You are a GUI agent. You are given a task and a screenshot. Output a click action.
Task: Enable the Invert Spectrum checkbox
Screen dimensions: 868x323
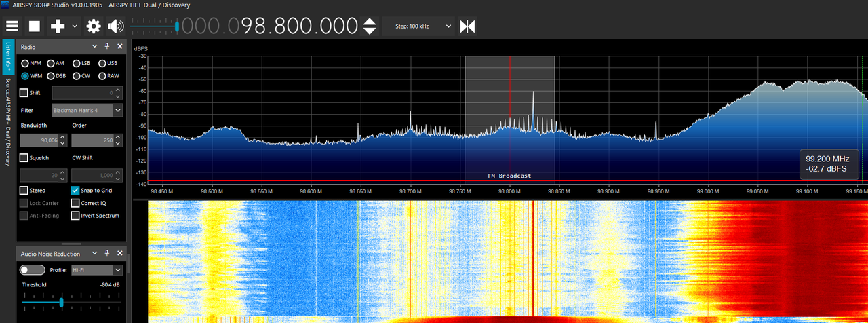[x=76, y=216]
